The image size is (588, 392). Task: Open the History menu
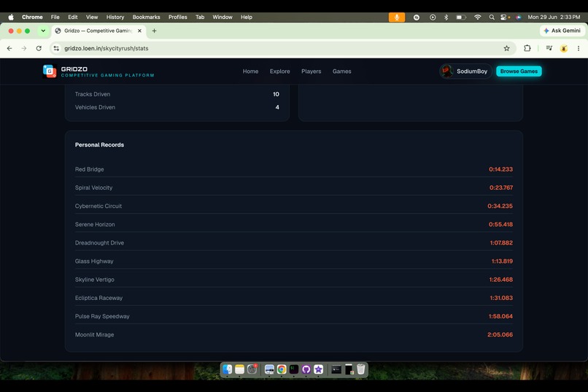pos(115,17)
